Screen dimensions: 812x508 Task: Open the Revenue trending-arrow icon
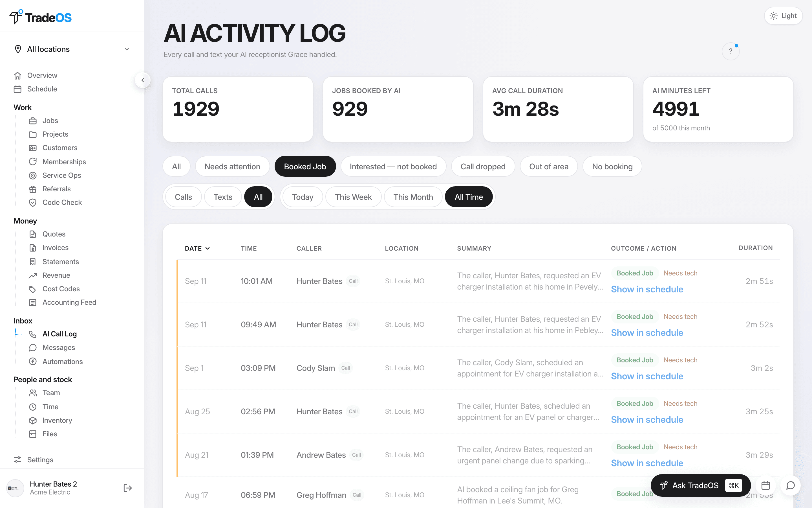pos(32,275)
